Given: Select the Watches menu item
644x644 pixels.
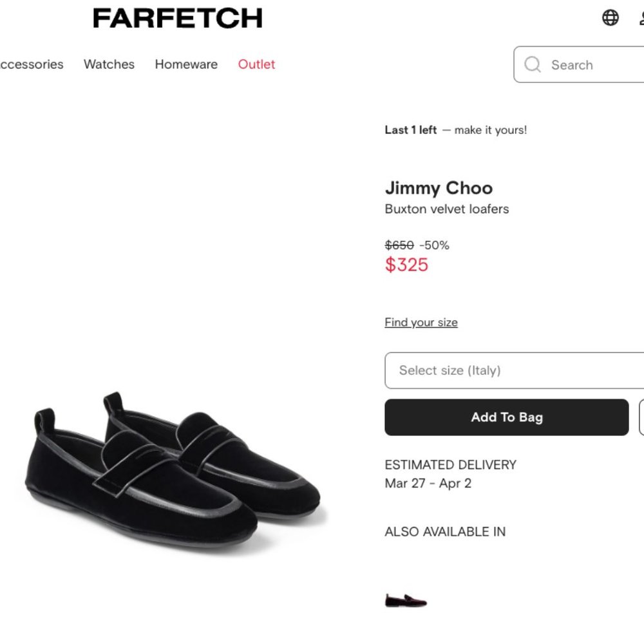Looking at the screenshot, I should click(109, 64).
